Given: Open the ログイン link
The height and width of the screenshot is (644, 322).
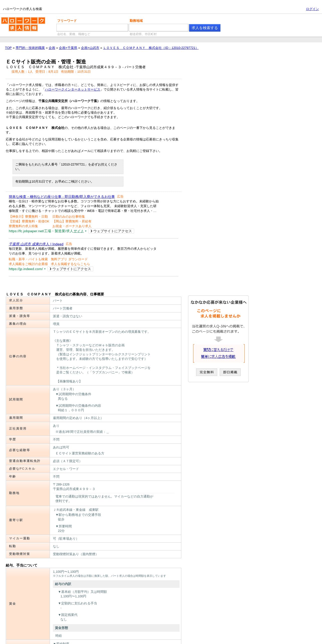Looking at the screenshot, I should click(x=312, y=9).
